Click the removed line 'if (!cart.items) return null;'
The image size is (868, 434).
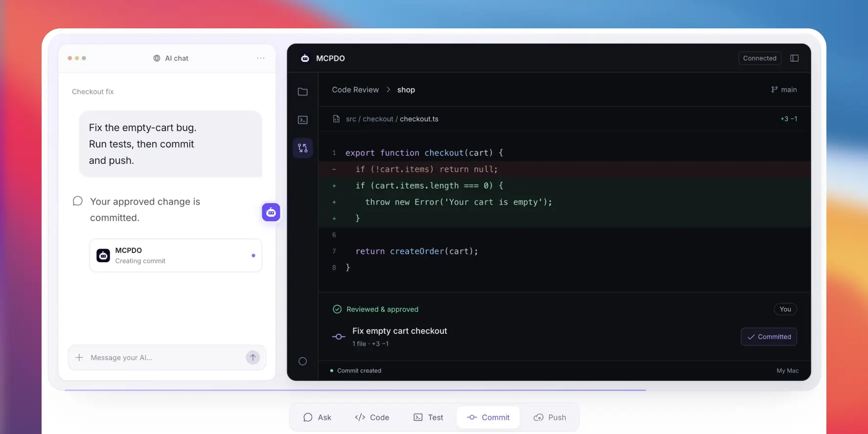click(x=565, y=169)
